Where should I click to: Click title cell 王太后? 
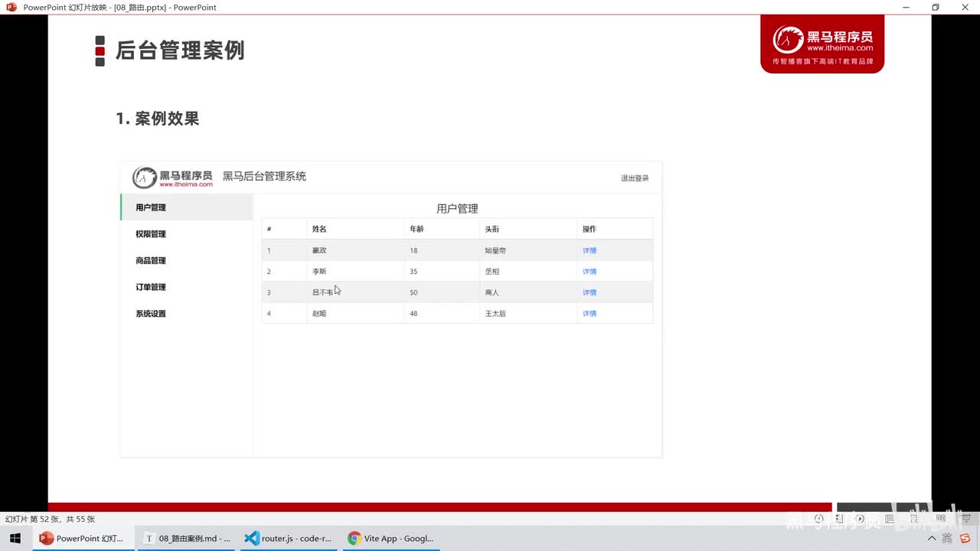coord(495,313)
